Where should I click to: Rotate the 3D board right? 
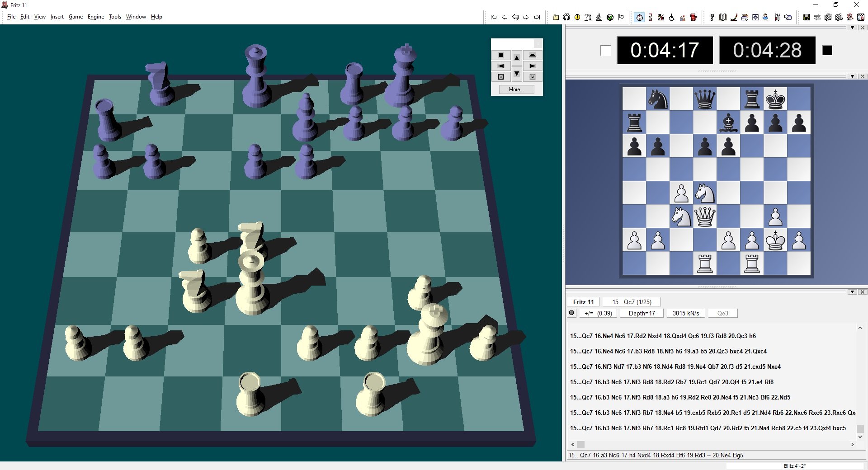pos(533,66)
